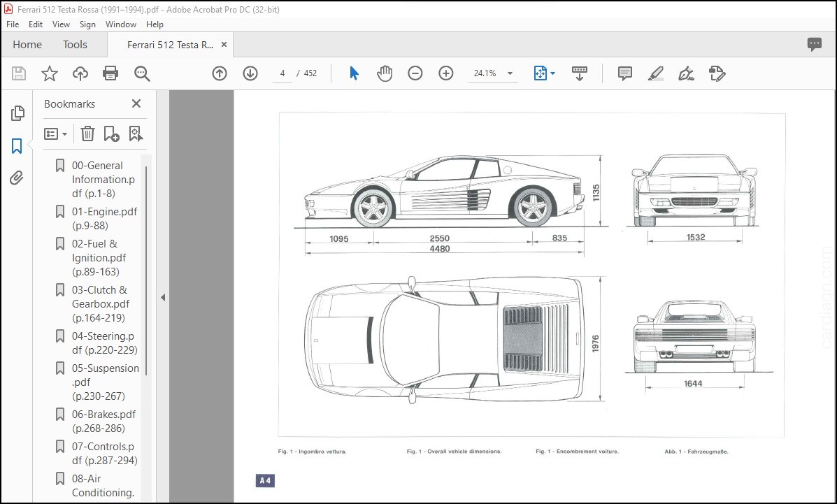This screenshot has height=504, width=837.
Task: Open the Find text magnifier tool
Action: 142,73
